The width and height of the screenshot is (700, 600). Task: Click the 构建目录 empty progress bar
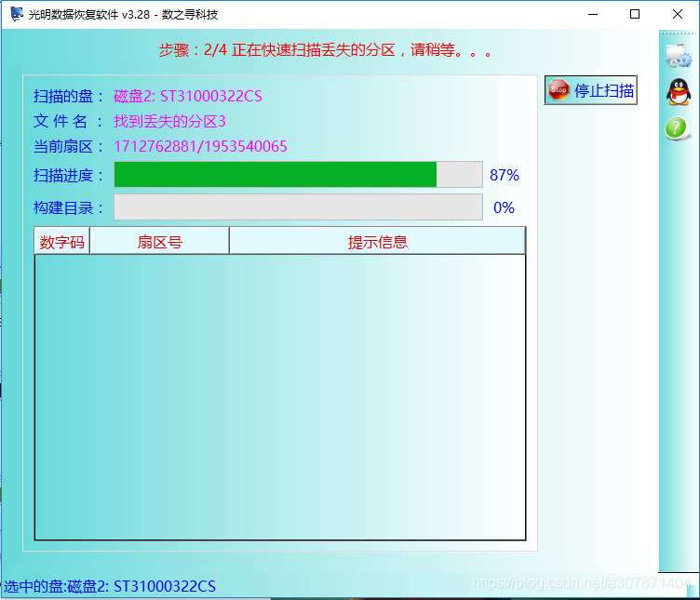[298, 207]
